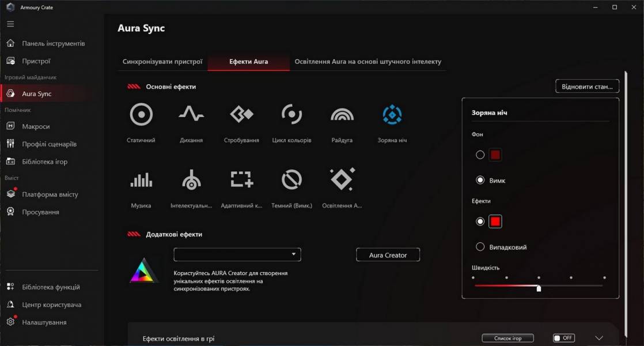Select the Цикл кольорів color cycle icon
The height and width of the screenshot is (346, 644).
pos(291,114)
